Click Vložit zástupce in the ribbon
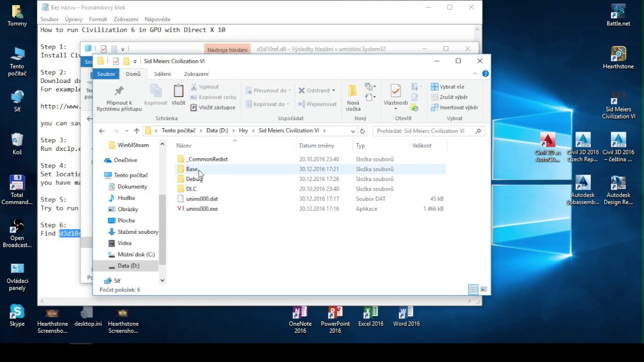The image size is (644, 362). (212, 108)
